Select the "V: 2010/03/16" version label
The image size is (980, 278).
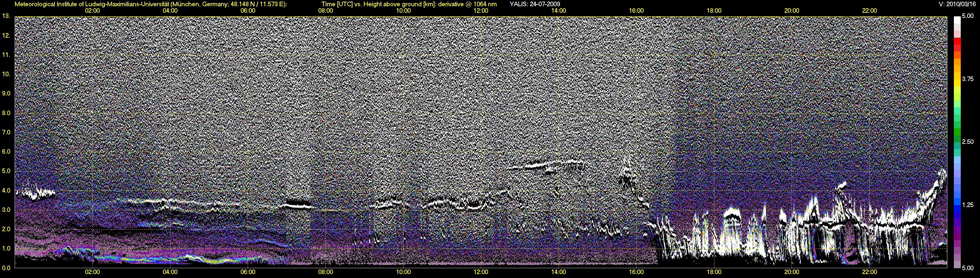[x=957, y=4]
